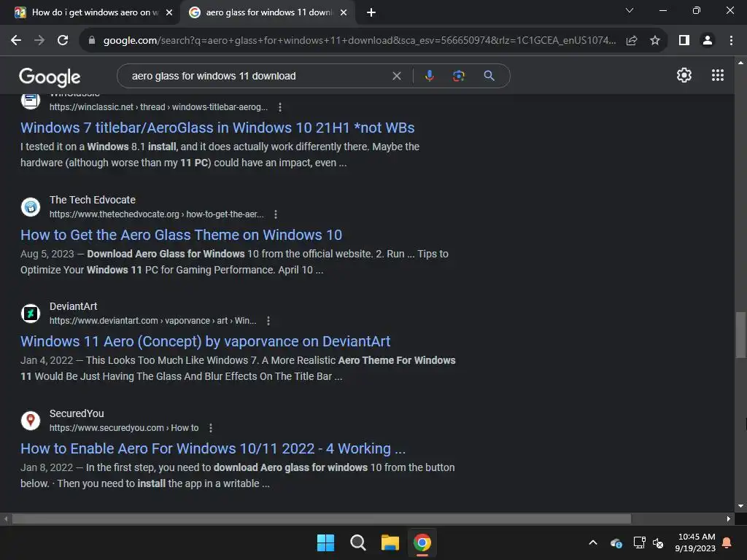Image resolution: width=747 pixels, height=560 pixels.
Task: Click the vertical scrollbar thumb
Action: point(740,335)
